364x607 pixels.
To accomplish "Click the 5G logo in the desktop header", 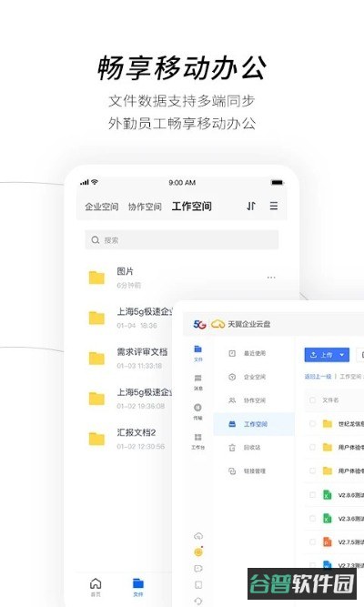I will (x=200, y=324).
